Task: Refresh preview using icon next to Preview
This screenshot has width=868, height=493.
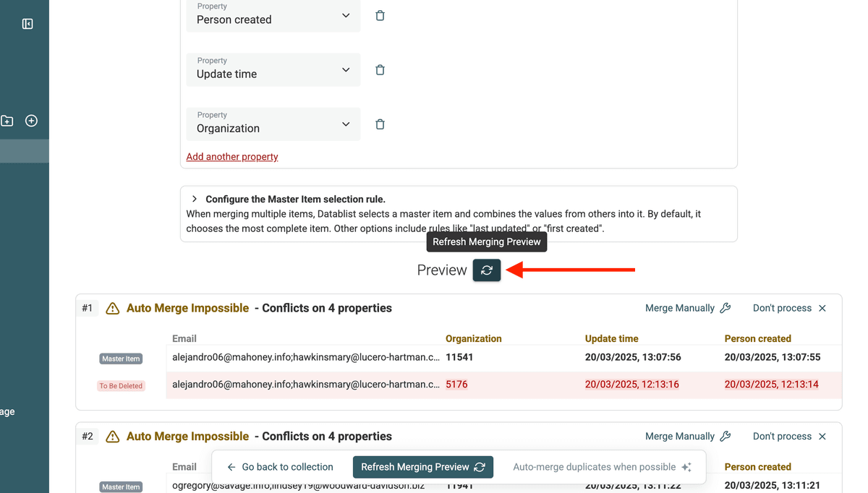Action: click(487, 270)
